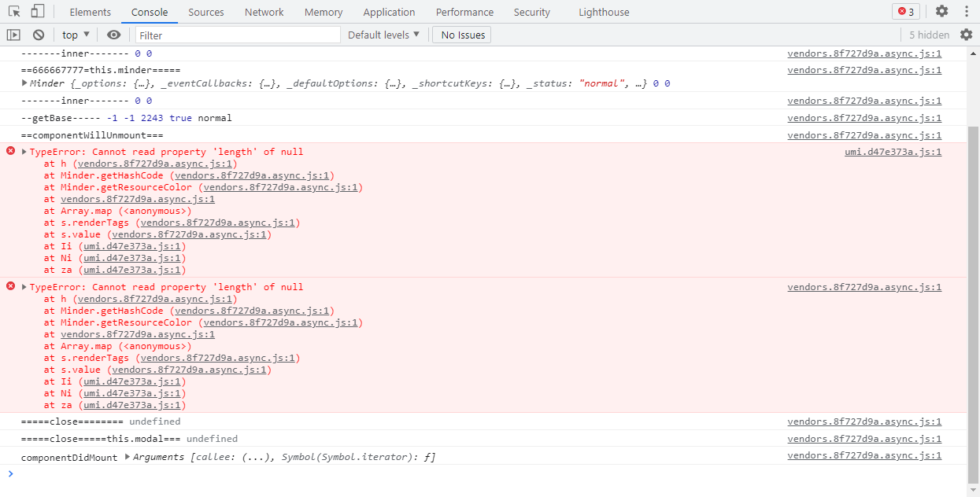
Task: Switch to the Application tab
Action: 389,12
